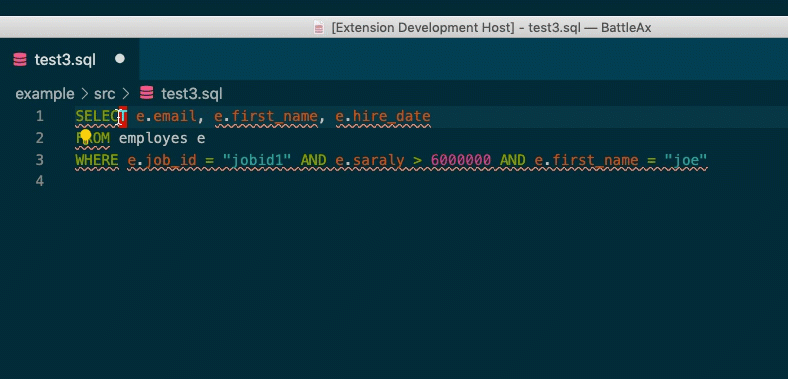Click the database icon in the breadcrumb

[146, 93]
